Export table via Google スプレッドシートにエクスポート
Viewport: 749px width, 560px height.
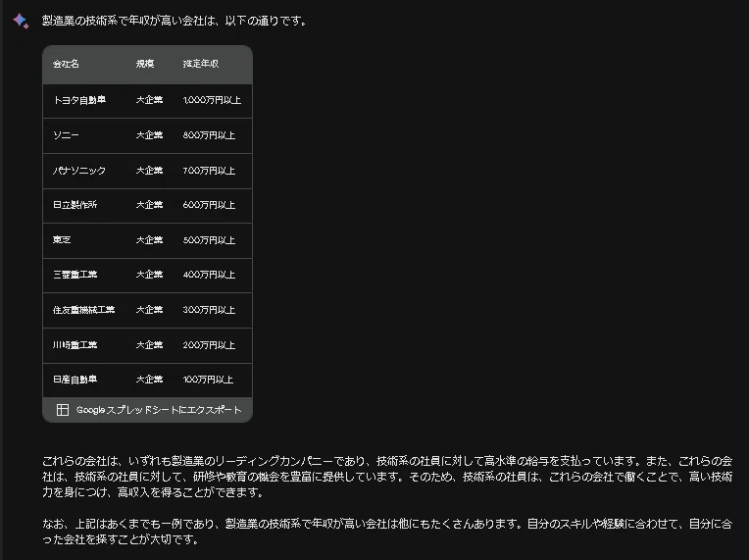pos(148,410)
